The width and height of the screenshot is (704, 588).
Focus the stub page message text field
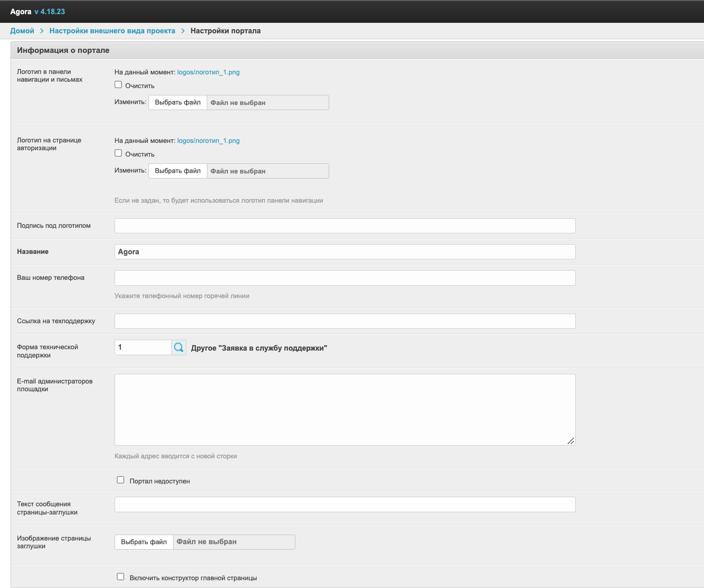345,504
